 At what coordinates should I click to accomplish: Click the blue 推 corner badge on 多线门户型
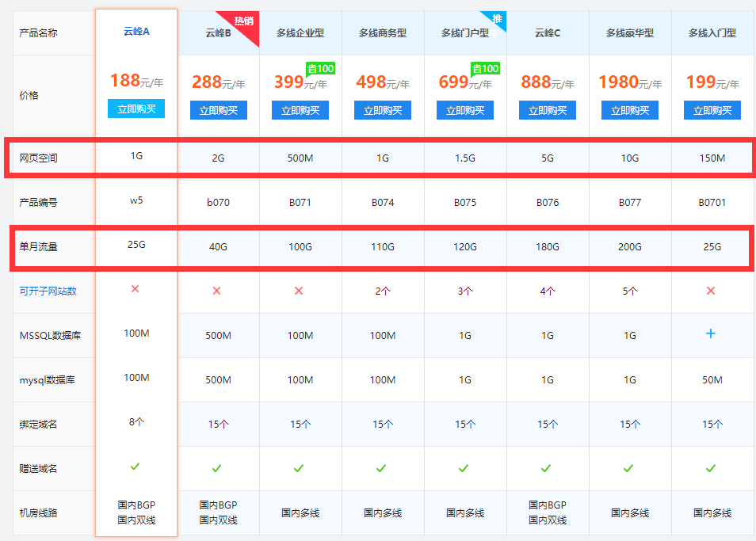pyautogui.click(x=496, y=19)
